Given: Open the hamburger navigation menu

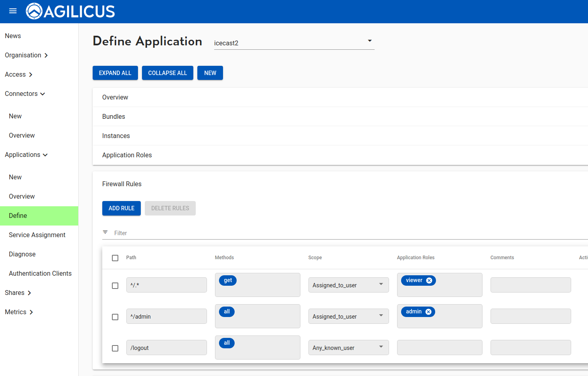Looking at the screenshot, I should point(13,11).
